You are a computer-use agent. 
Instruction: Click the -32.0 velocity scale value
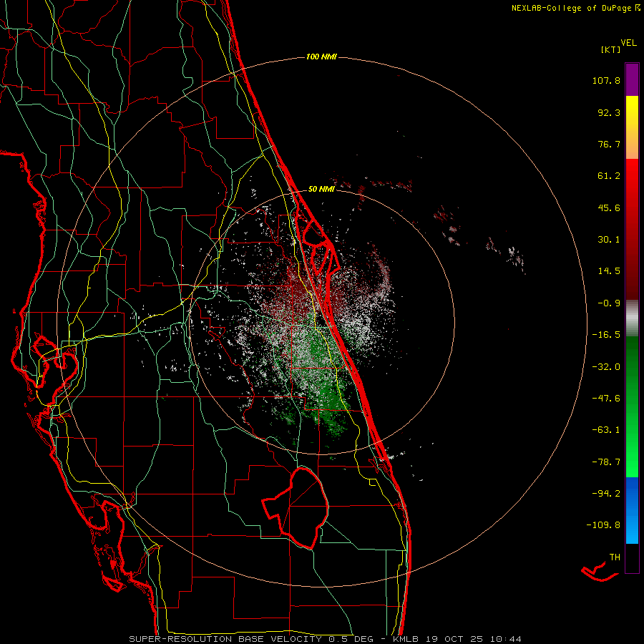tap(606, 367)
